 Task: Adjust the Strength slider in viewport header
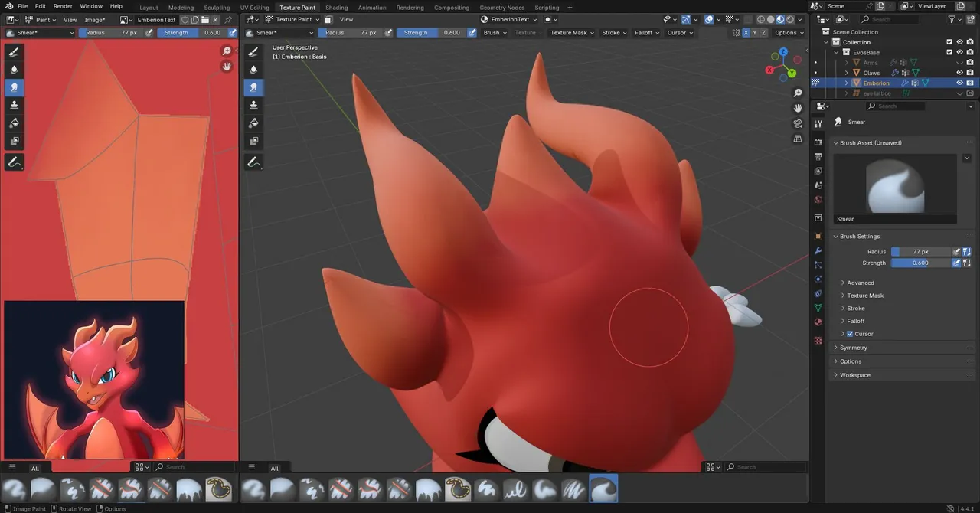click(431, 32)
